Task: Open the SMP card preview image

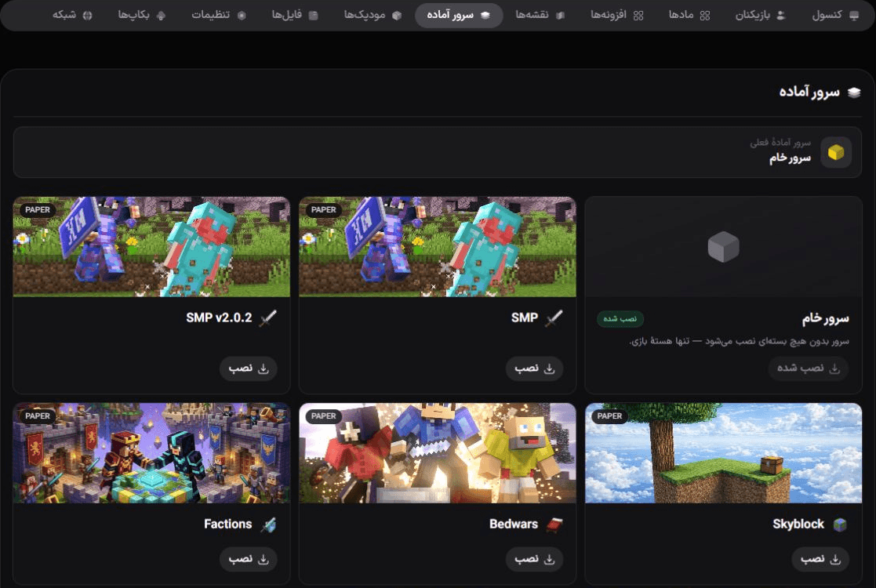Action: [x=438, y=247]
